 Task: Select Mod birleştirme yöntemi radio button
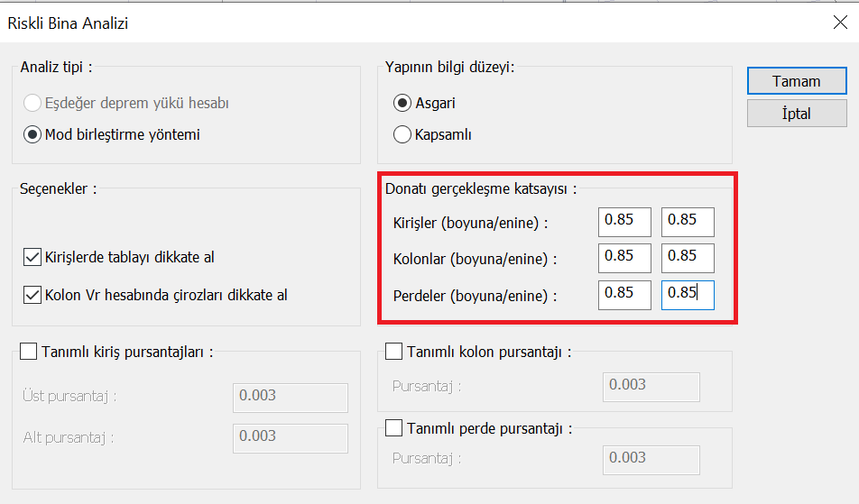(x=33, y=135)
